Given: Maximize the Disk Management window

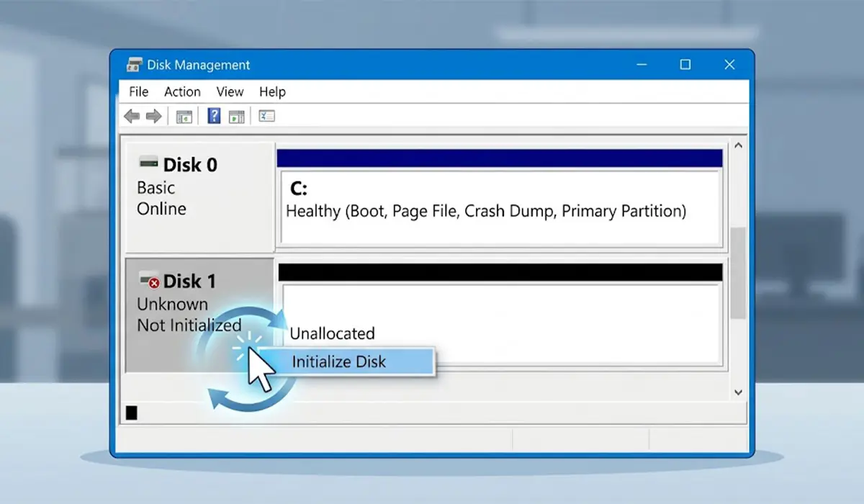Looking at the screenshot, I should (685, 65).
